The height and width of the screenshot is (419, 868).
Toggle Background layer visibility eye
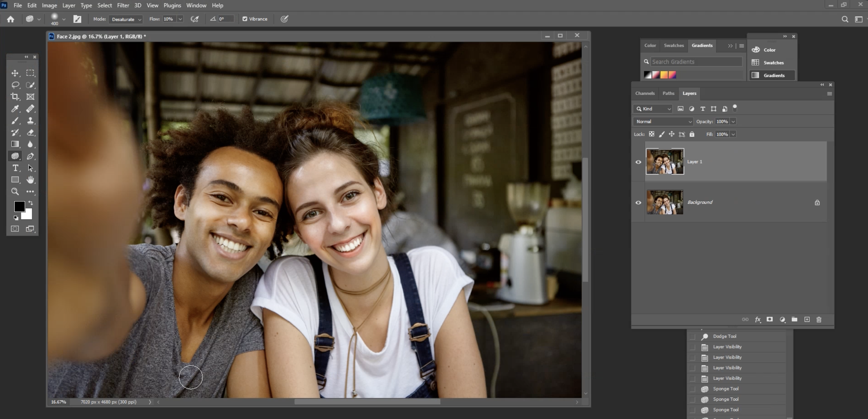(638, 203)
